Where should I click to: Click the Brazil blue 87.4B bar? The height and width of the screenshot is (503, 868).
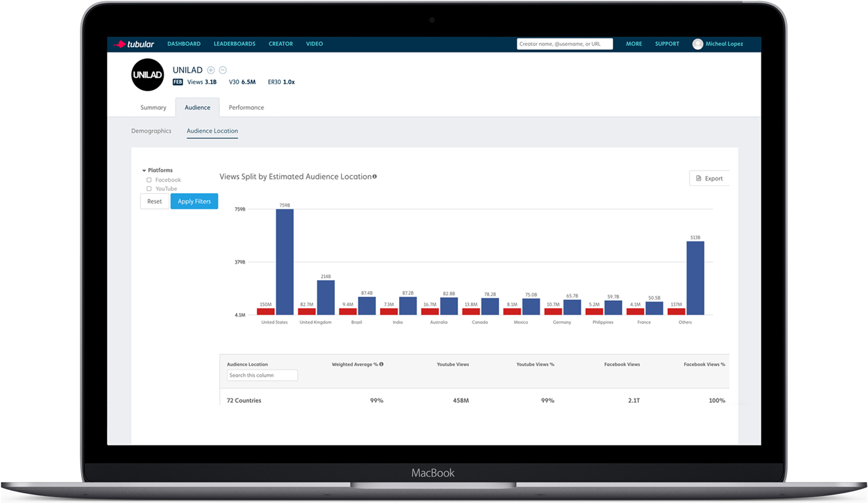click(x=367, y=306)
